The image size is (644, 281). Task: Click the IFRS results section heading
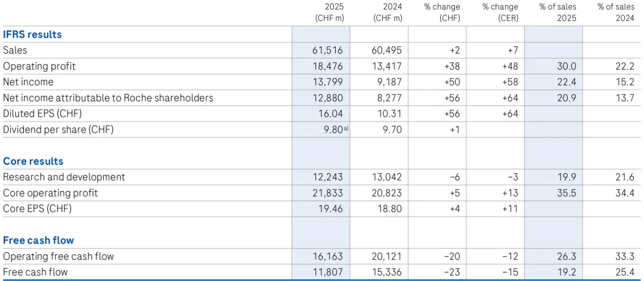click(x=32, y=35)
